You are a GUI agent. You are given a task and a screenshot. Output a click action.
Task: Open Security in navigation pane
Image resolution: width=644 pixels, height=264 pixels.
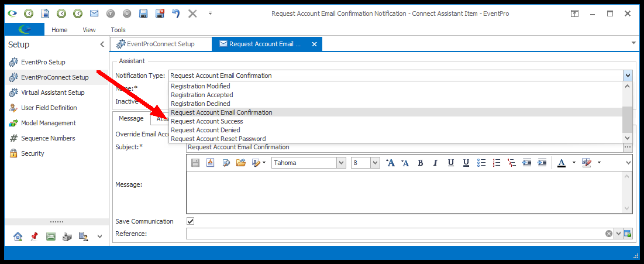coord(32,153)
